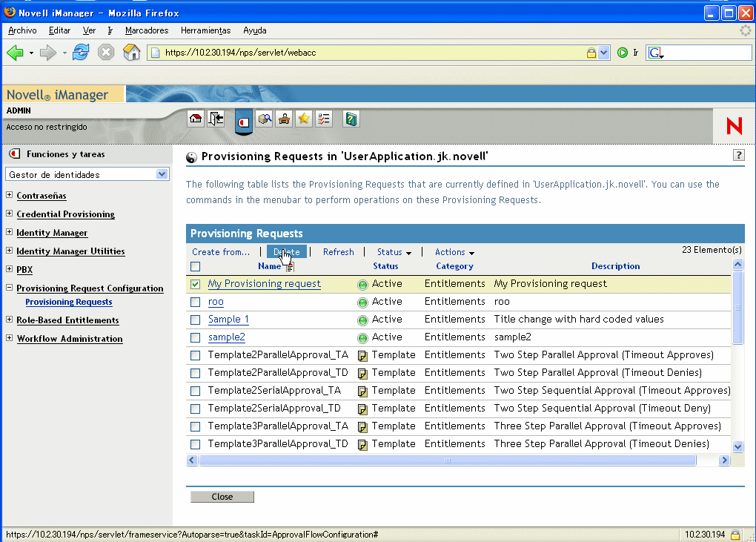The width and height of the screenshot is (756, 542).
Task: Click the Close button
Action: [222, 497]
